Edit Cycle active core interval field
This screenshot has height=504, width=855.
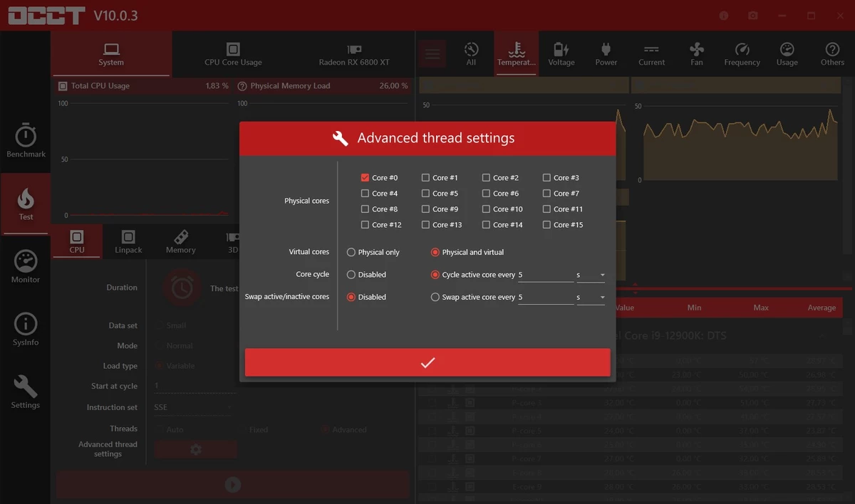coord(546,275)
